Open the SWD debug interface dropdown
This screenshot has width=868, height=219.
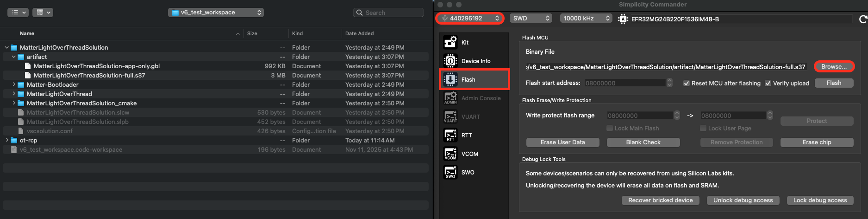click(531, 18)
